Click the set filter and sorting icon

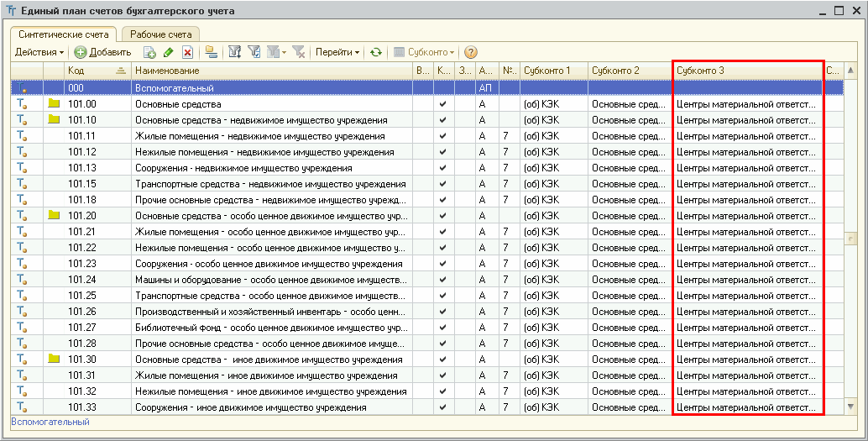235,52
